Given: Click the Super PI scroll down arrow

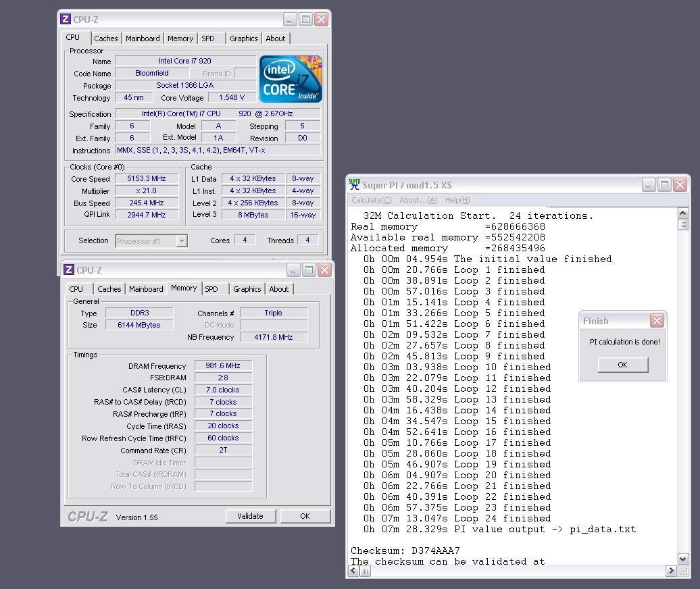Looking at the screenshot, I should pos(683,559).
